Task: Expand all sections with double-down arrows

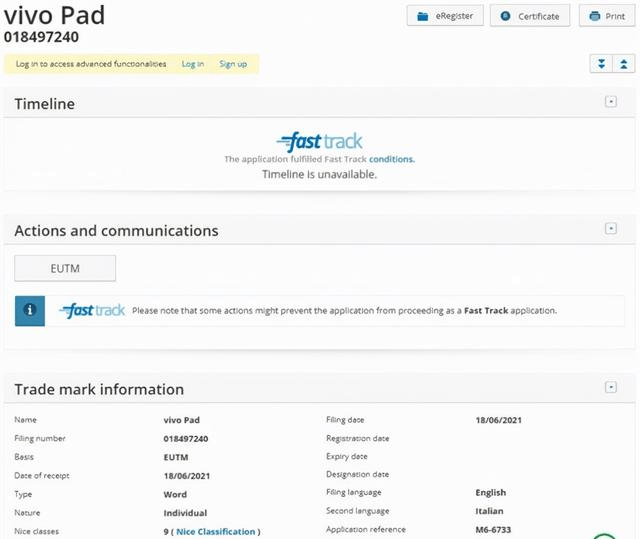Action: click(601, 64)
